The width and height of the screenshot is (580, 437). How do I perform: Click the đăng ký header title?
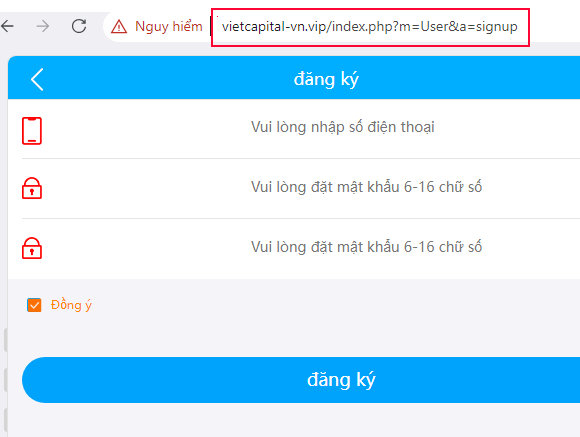click(x=326, y=79)
